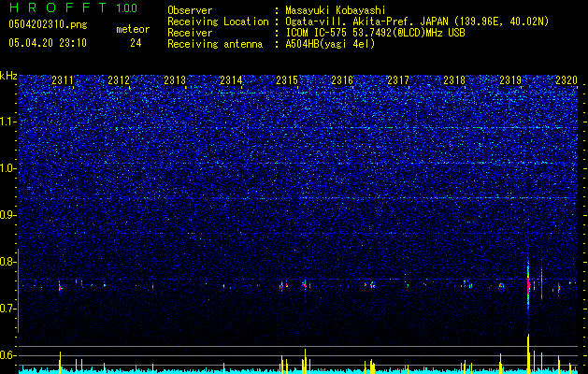
Task: Click the 1.0 kHz axis label
Action: tap(8, 168)
